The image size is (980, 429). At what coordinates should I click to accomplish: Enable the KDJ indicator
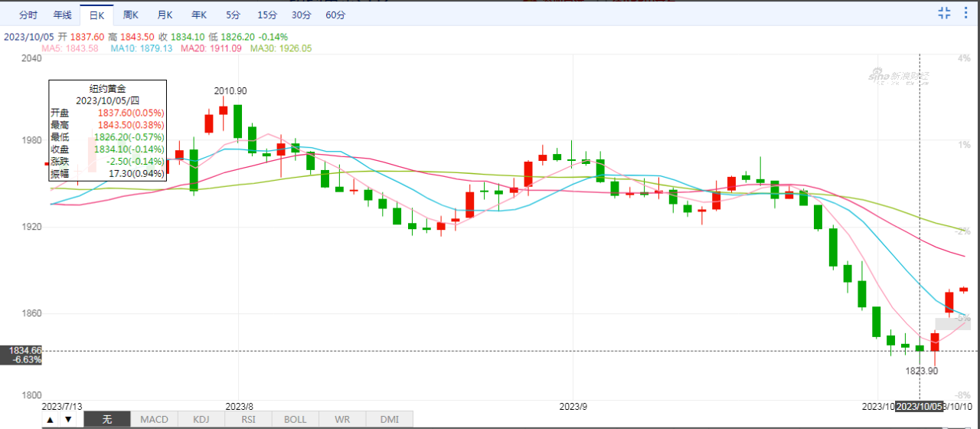coord(201,419)
